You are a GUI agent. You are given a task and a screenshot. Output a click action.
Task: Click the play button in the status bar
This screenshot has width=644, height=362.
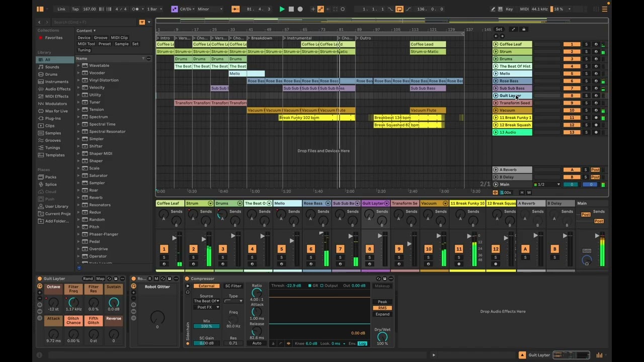click(x=434, y=355)
